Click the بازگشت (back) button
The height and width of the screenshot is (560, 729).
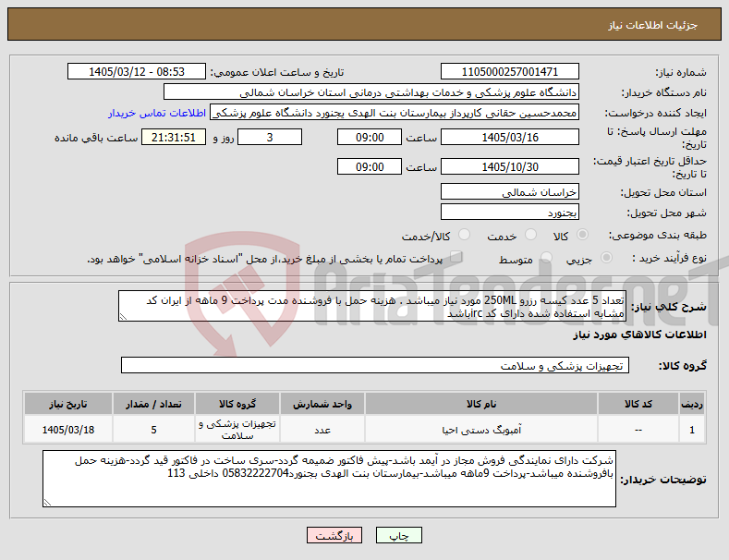[x=334, y=535]
